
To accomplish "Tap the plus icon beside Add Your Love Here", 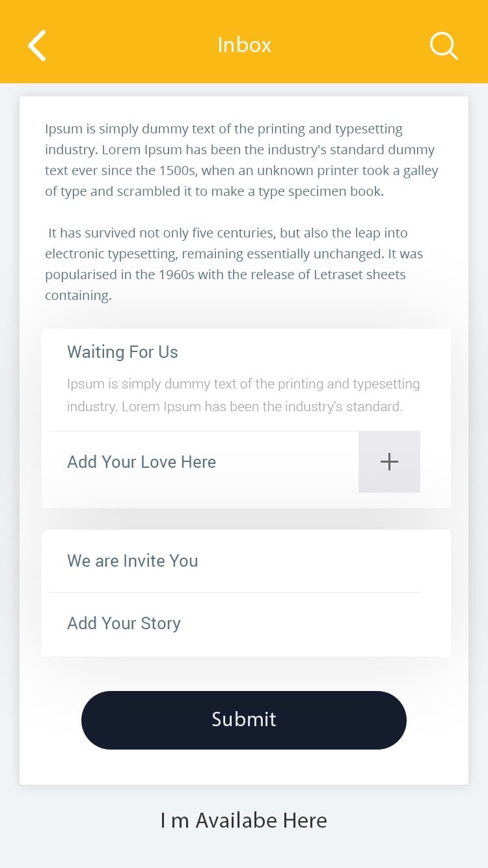I will pyautogui.click(x=389, y=462).
